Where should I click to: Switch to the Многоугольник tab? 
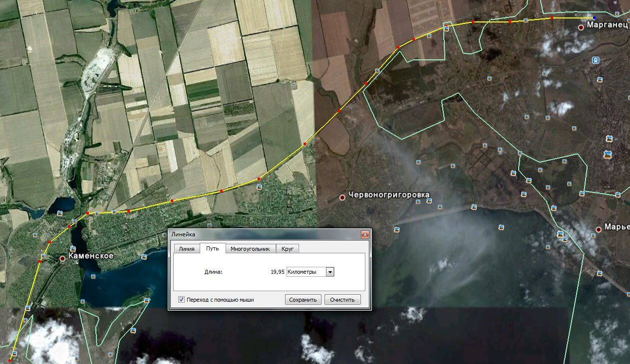[250, 249]
